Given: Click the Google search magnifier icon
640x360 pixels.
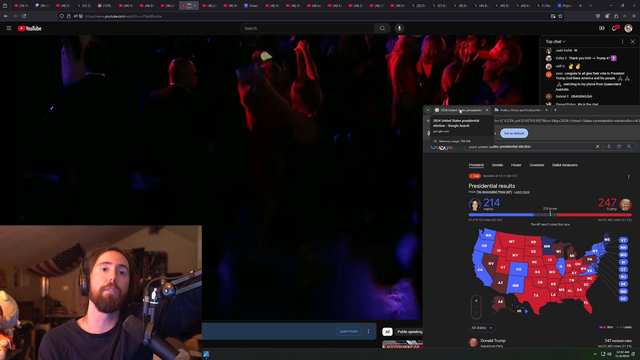Looking at the screenshot, I should pos(629,147).
